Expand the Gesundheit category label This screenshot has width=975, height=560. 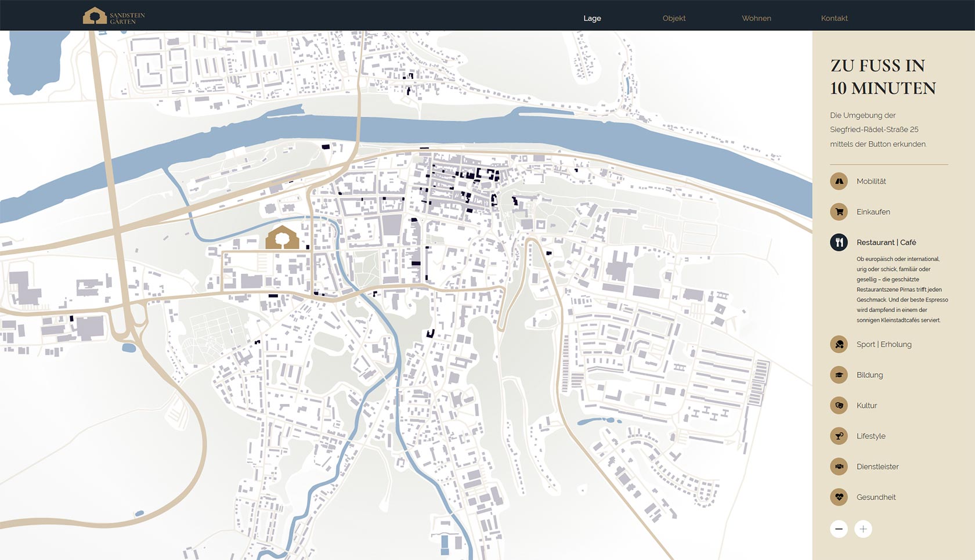[x=876, y=497]
